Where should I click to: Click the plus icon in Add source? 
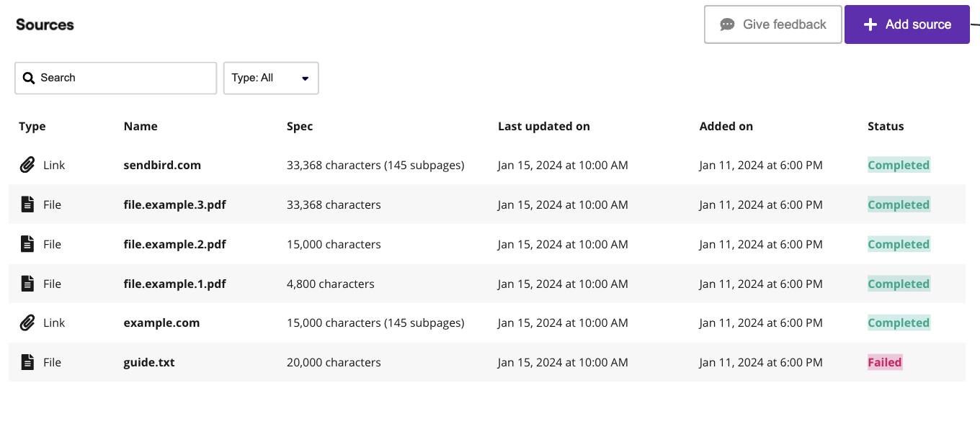(870, 24)
